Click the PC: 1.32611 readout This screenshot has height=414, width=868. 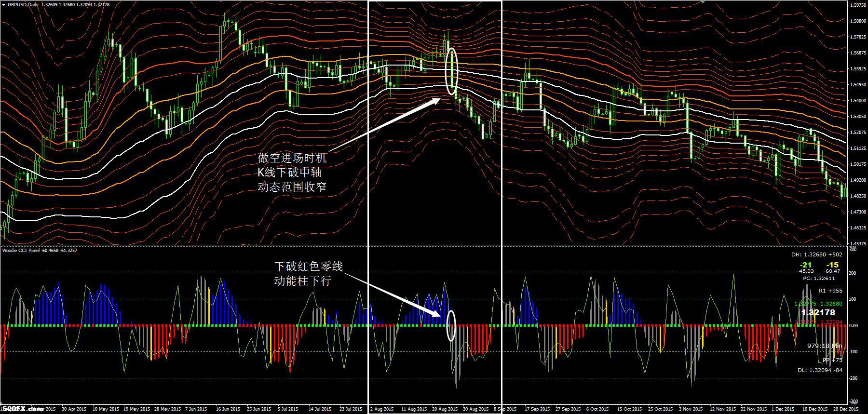tap(819, 279)
